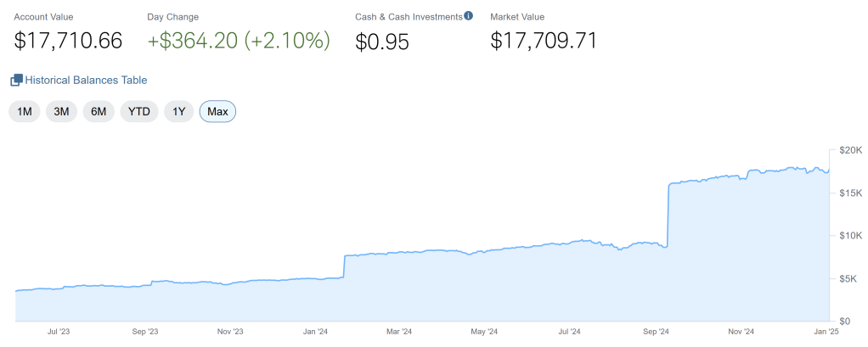Switch chart to 3M range
Viewport: 868px width, 347px height.
click(61, 112)
